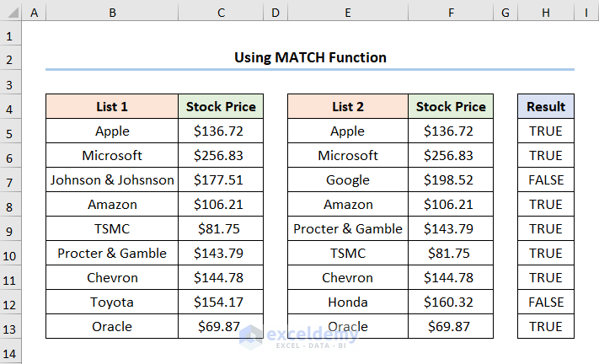Screen dimensions: 599x364
Task: Click the $154.17 stock price cell
Action: point(221,302)
